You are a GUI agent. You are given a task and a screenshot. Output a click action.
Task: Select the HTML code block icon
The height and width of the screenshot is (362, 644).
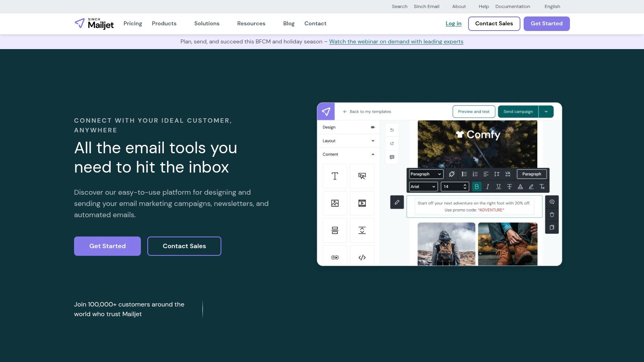click(362, 257)
